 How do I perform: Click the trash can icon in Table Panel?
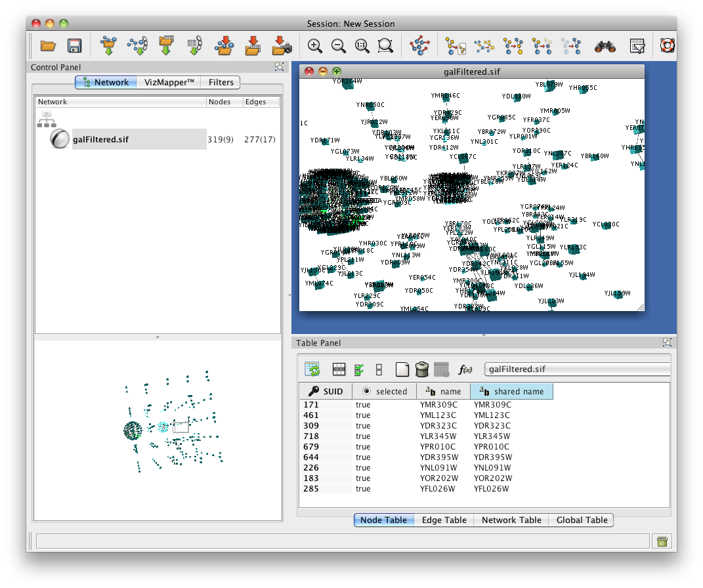tap(422, 369)
